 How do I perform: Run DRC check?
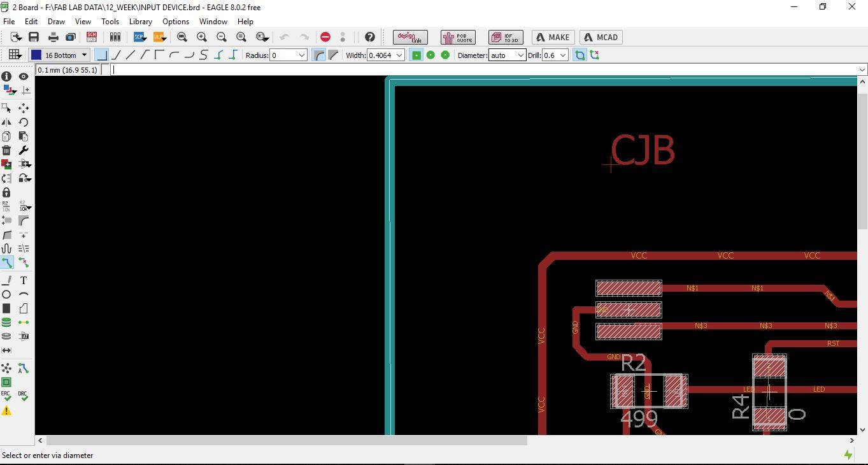click(x=24, y=396)
